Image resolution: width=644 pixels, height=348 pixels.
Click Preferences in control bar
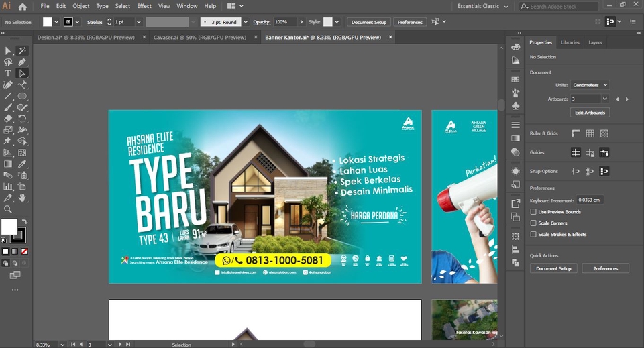[x=410, y=22]
